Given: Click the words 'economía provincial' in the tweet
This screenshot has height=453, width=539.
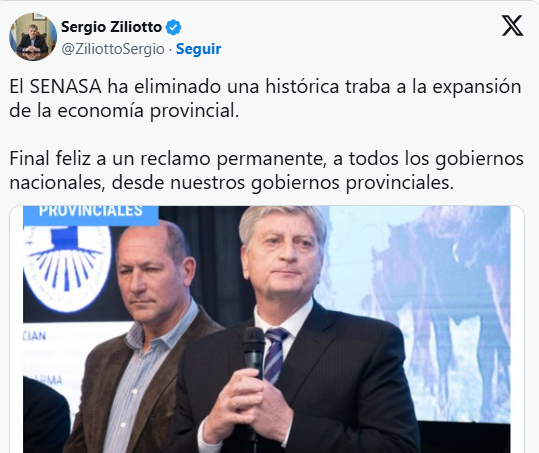Looking at the screenshot, I should tap(148, 111).
